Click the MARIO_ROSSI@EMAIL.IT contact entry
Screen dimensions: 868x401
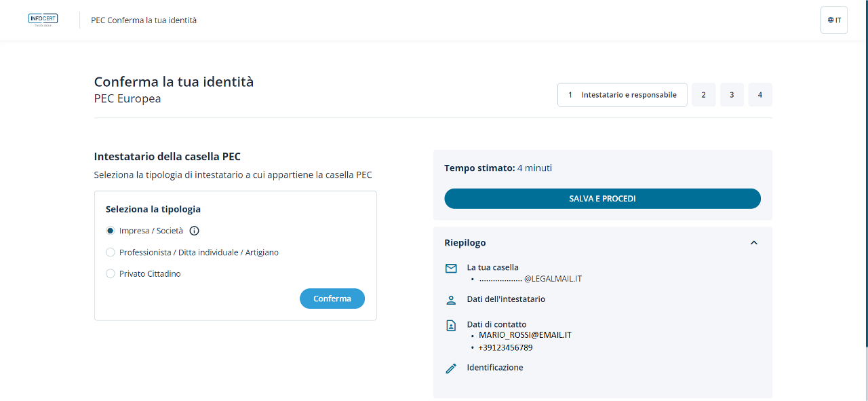525,335
